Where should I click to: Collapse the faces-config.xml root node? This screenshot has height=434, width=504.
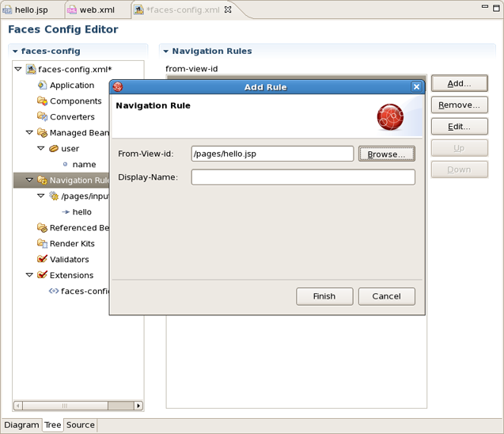[x=18, y=69]
